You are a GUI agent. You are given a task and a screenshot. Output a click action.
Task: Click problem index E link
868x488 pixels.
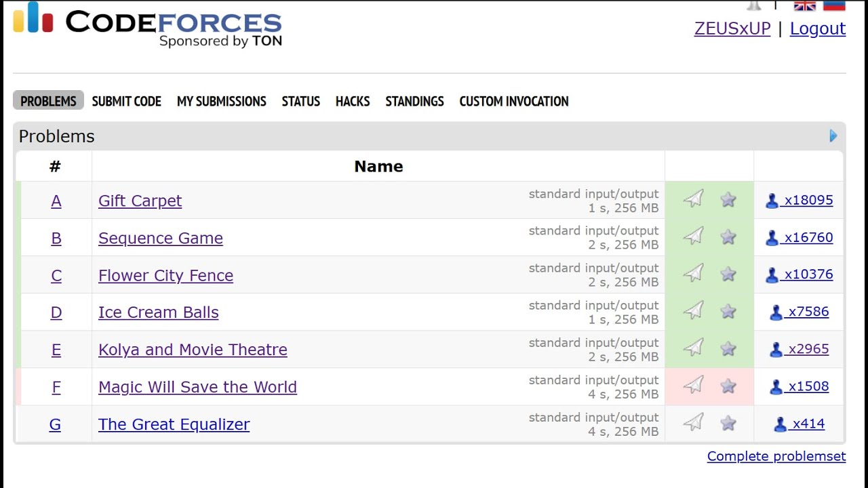point(56,350)
